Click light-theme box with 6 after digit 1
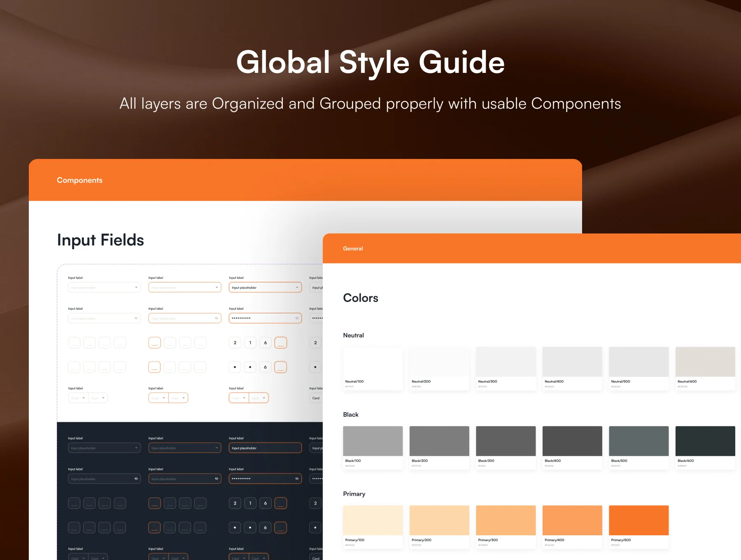 pos(266,343)
